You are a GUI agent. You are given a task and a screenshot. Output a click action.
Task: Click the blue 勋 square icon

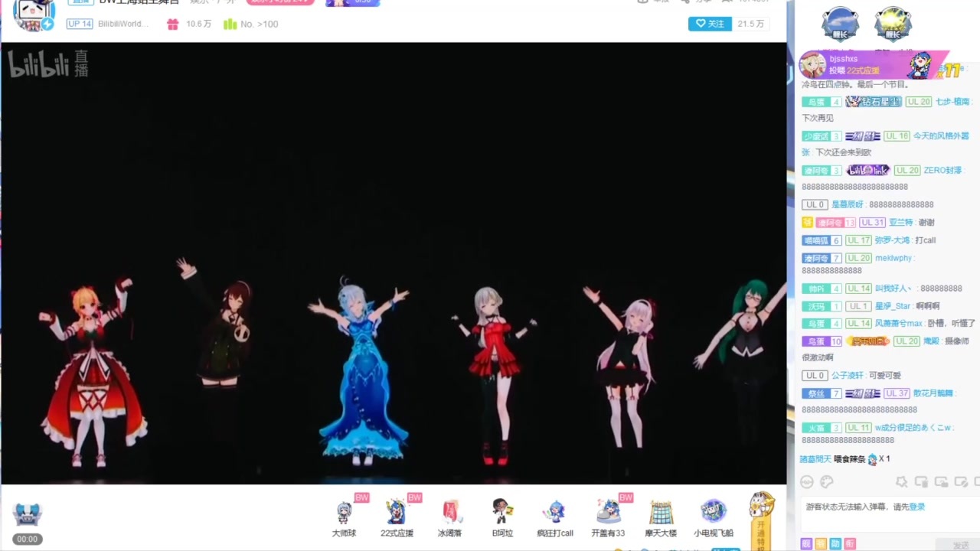tap(835, 543)
